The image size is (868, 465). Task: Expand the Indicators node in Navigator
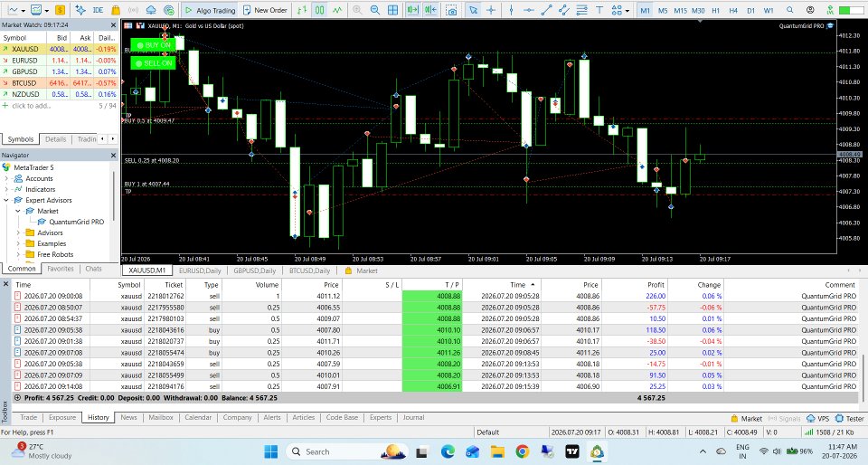coord(6,189)
